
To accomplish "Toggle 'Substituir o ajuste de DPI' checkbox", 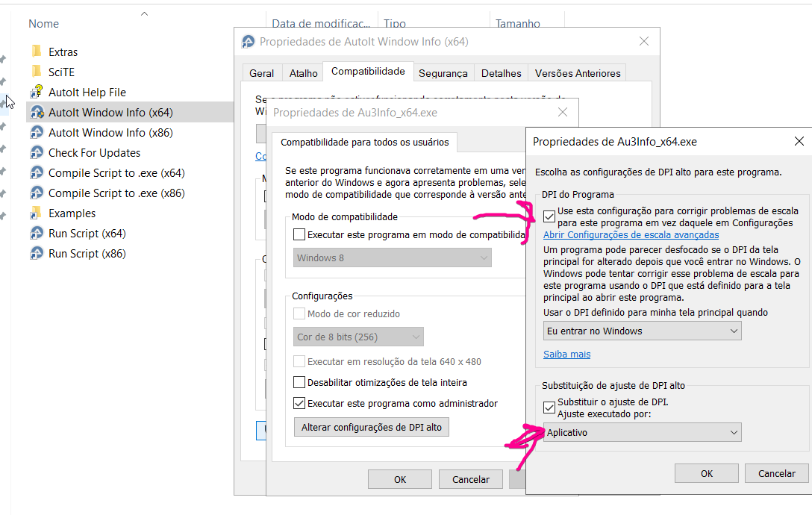I will click(549, 408).
